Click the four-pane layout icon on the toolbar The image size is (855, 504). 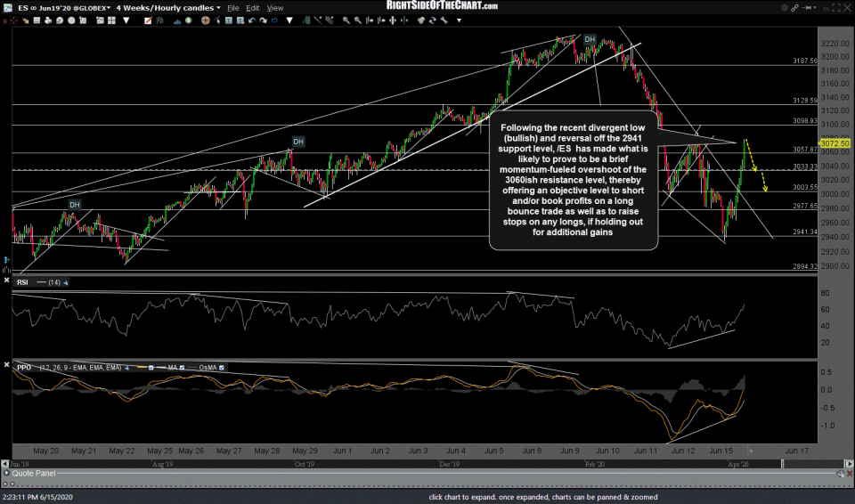point(112,20)
